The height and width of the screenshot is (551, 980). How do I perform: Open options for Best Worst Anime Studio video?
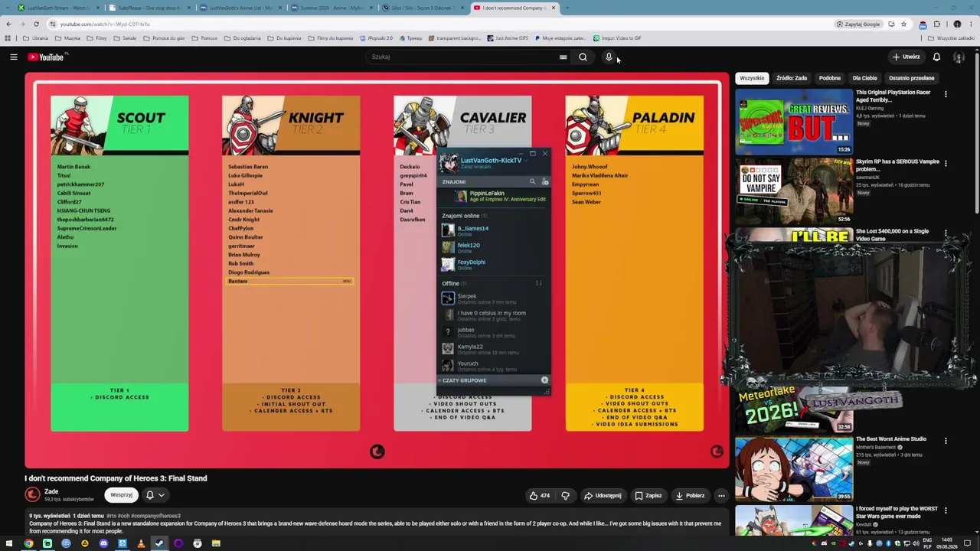click(946, 441)
